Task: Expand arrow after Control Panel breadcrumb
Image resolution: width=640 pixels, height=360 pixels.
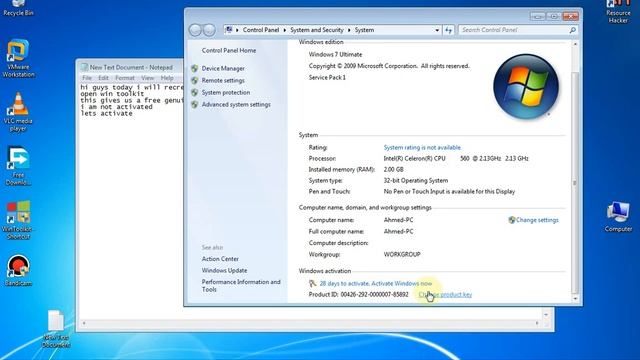Action: [x=285, y=30]
